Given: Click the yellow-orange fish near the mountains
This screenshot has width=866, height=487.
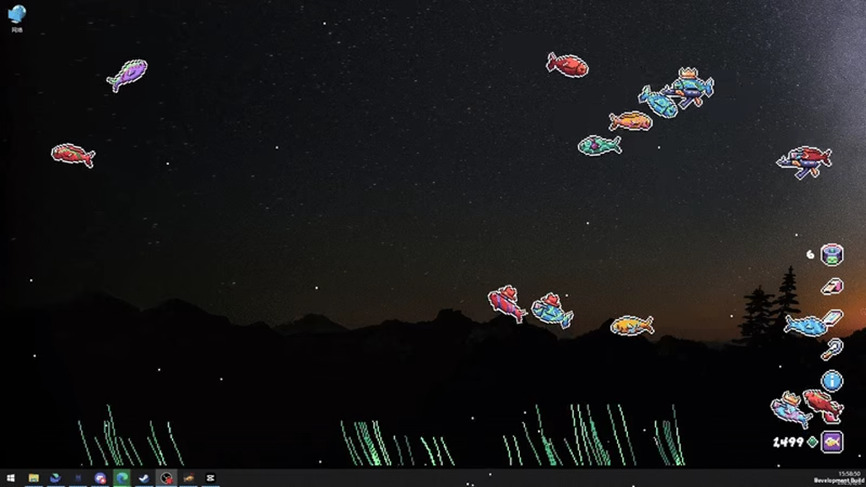Looking at the screenshot, I should click(632, 325).
